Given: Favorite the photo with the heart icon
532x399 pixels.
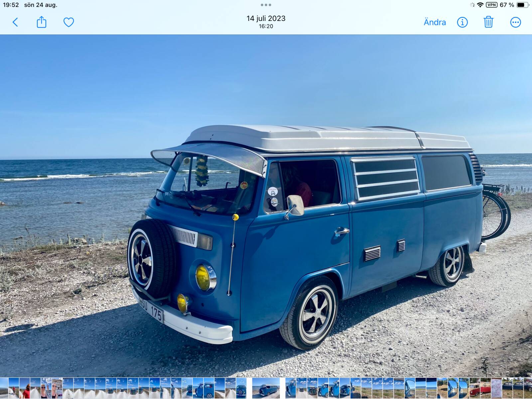Looking at the screenshot, I should coord(68,22).
